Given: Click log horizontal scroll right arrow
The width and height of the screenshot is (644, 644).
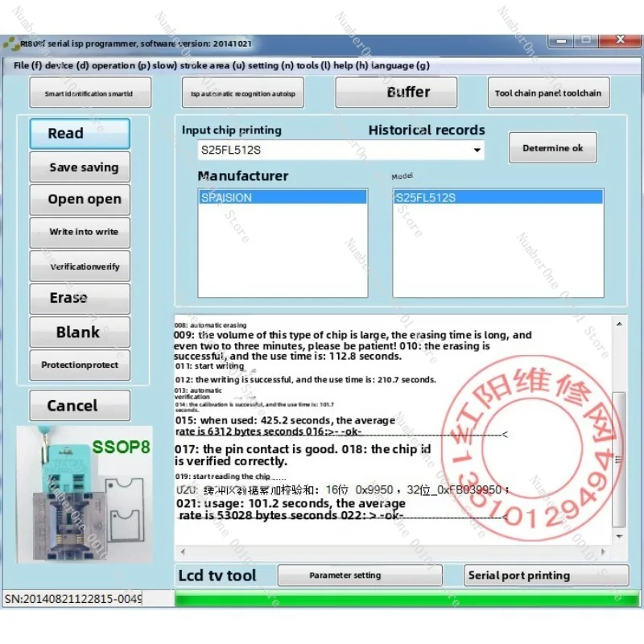Looking at the screenshot, I should click(603, 551).
